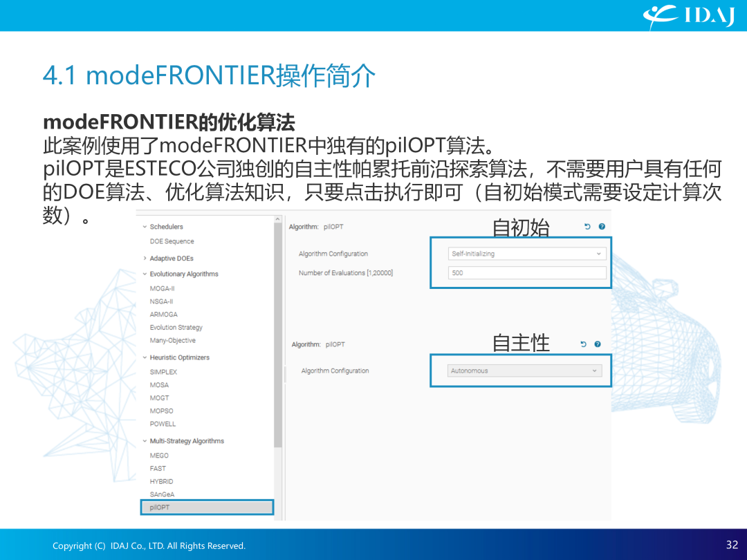Select Evolution Strategy in tree
Screen dimensions: 747x560
pos(176,328)
